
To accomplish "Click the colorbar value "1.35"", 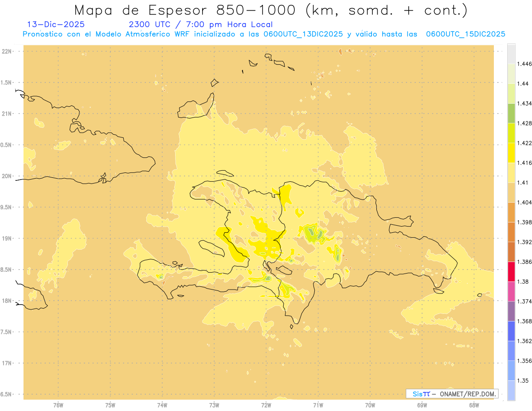I will pyautogui.click(x=523, y=380).
